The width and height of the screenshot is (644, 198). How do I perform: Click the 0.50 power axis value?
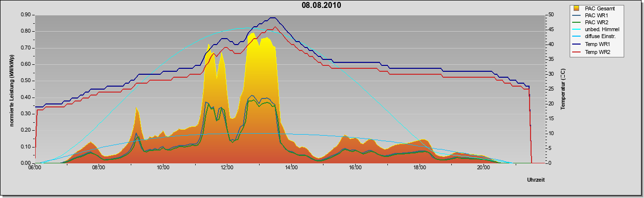click(x=26, y=81)
